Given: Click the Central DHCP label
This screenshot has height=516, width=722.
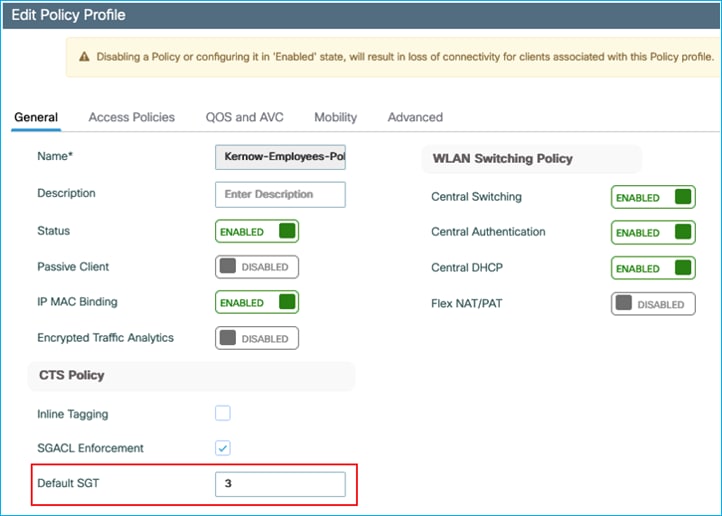Looking at the screenshot, I should click(467, 267).
